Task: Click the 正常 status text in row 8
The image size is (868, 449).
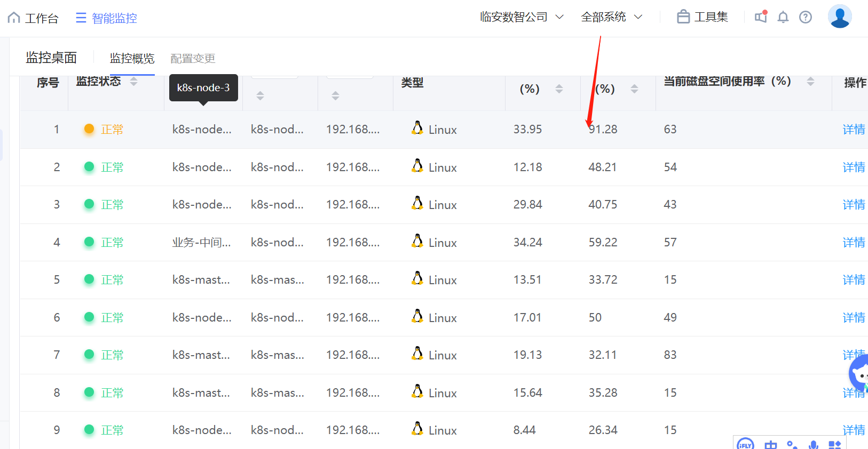Action: click(x=112, y=393)
